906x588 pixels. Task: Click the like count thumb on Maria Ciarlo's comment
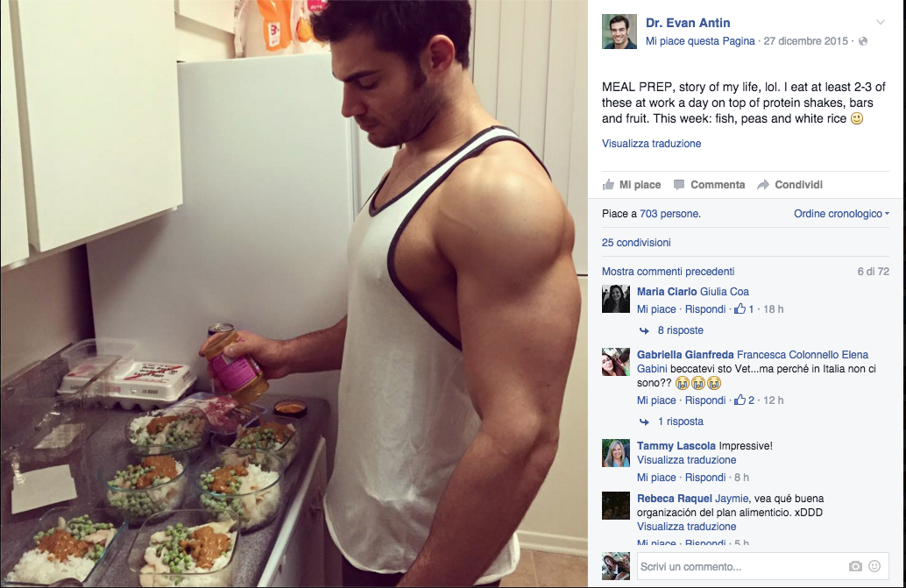[x=740, y=309]
